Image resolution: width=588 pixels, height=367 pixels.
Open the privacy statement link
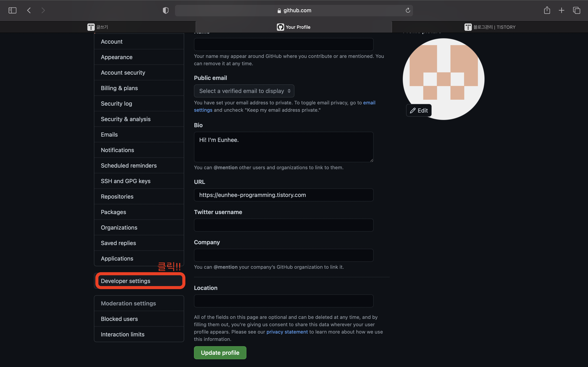pyautogui.click(x=287, y=332)
